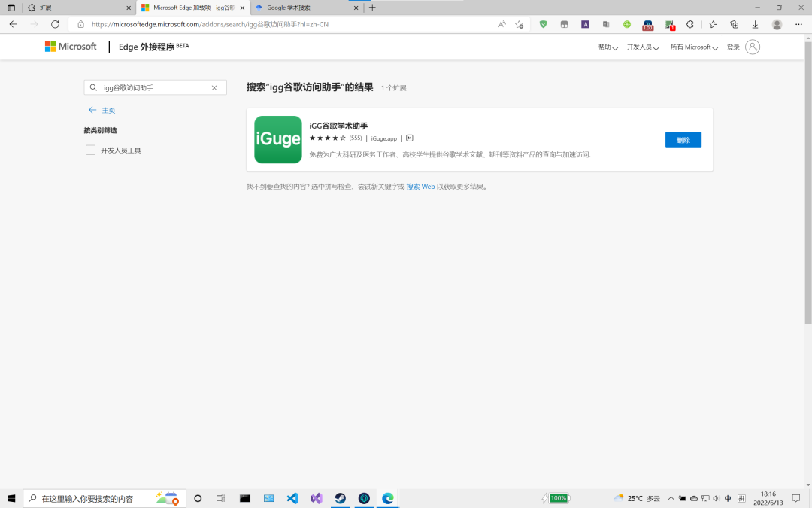
Task: Open the tab actions menu icon
Action: (x=11, y=8)
